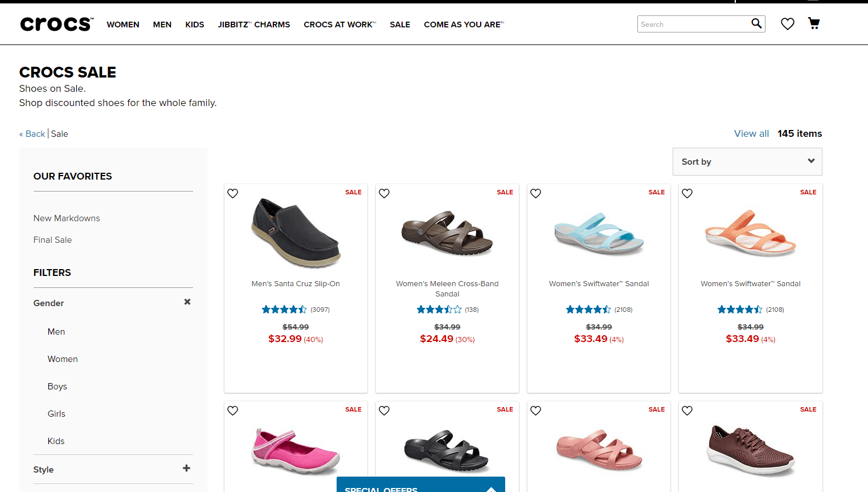
Task: Open the Sort by dropdown
Action: [x=747, y=162]
